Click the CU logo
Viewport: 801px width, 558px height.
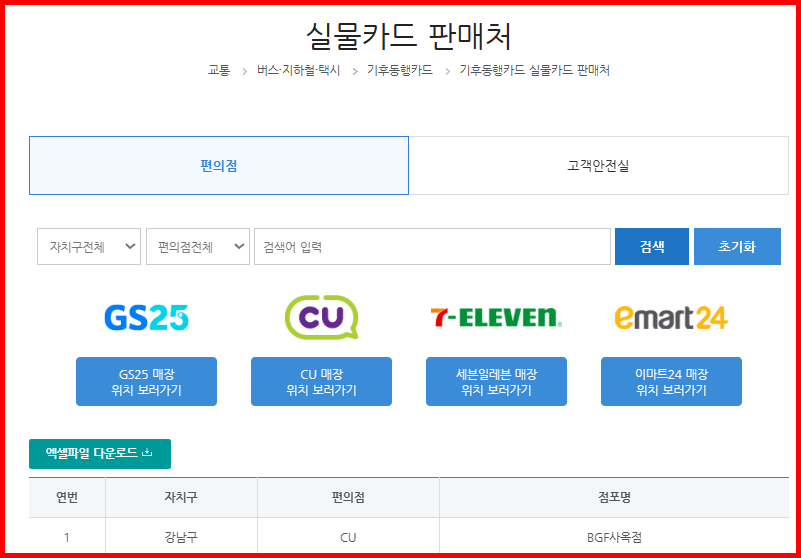321,317
